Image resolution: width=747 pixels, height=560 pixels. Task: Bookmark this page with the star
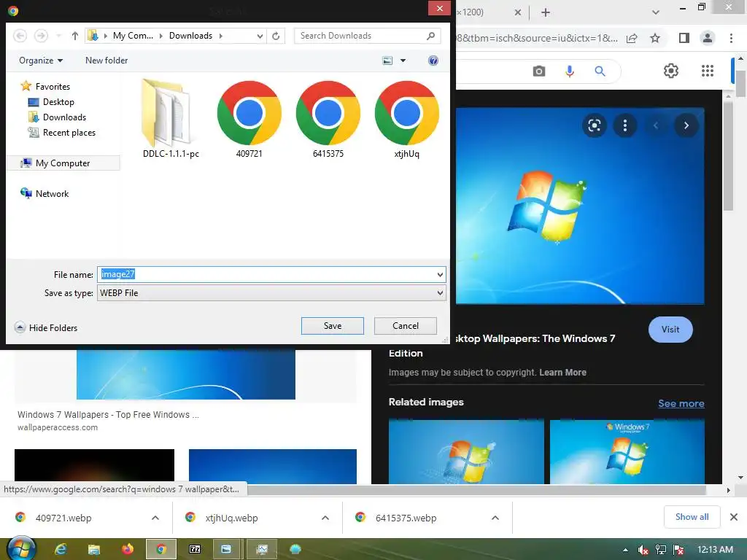coord(655,38)
